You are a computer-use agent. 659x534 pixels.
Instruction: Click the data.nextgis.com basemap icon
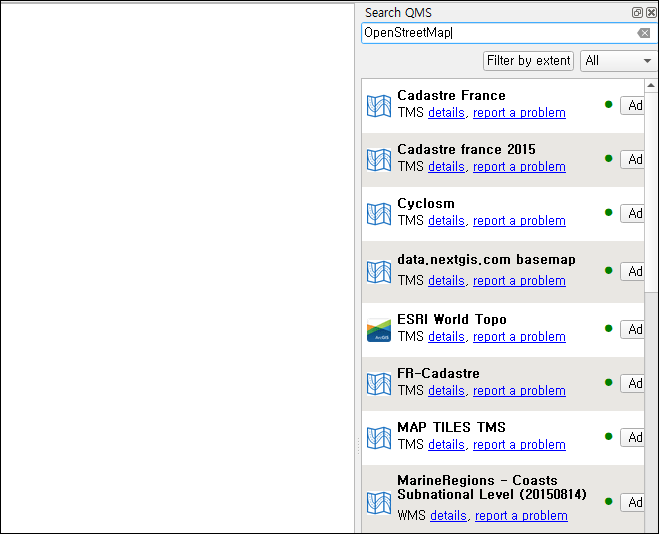click(x=379, y=272)
